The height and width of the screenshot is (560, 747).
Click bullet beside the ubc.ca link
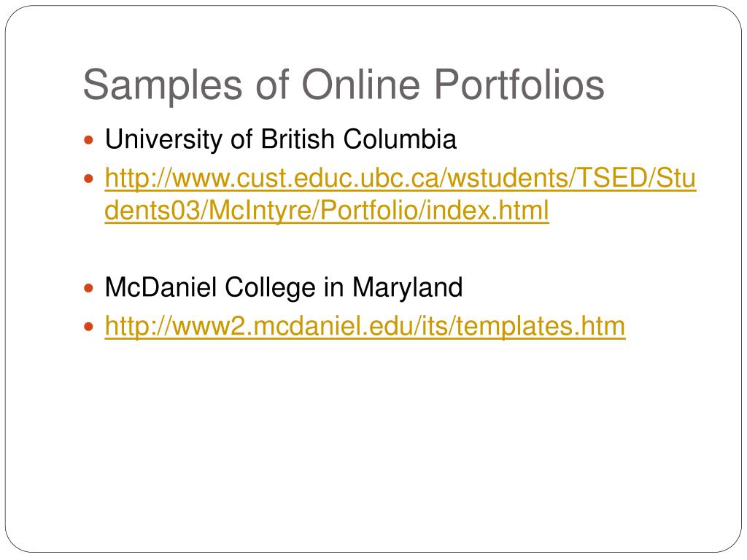[x=88, y=179]
